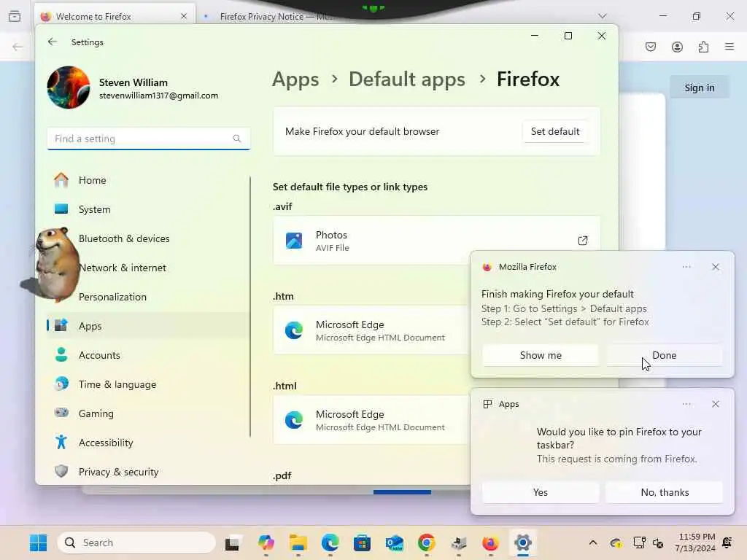Dismiss the Apps pin notification
The image size is (747, 560).
[716, 404]
